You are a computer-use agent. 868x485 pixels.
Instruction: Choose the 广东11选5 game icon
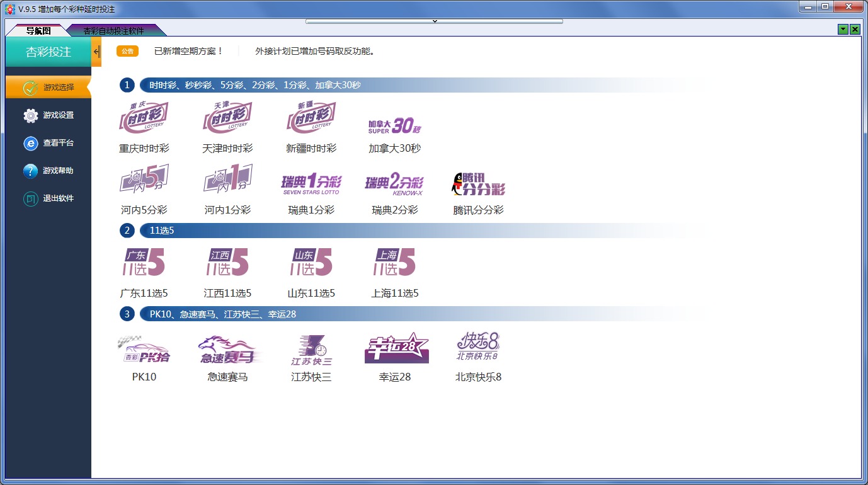pos(144,262)
